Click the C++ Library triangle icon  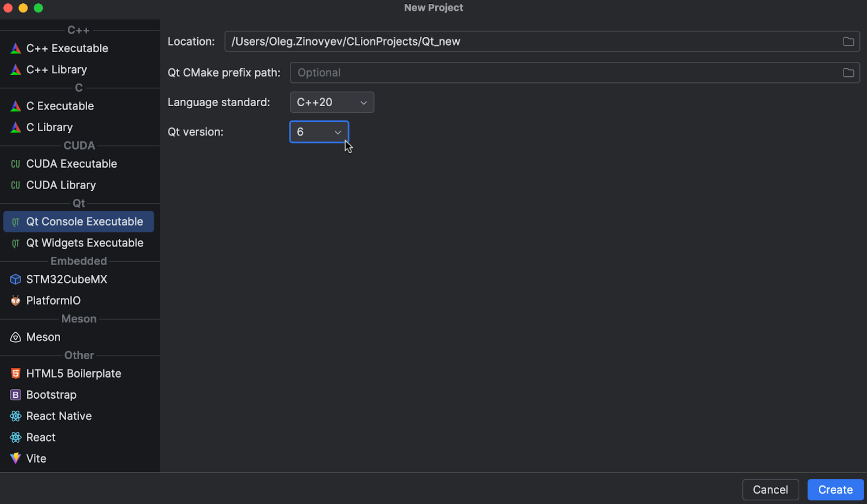16,69
